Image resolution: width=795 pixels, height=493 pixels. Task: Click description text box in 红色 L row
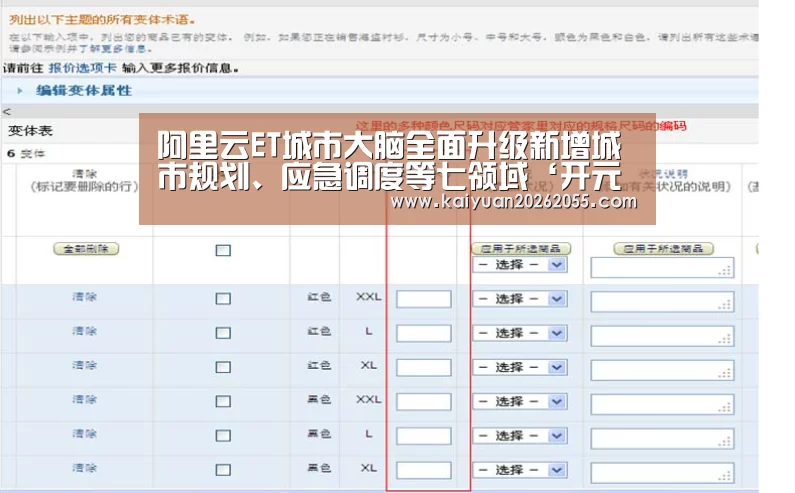(662, 336)
